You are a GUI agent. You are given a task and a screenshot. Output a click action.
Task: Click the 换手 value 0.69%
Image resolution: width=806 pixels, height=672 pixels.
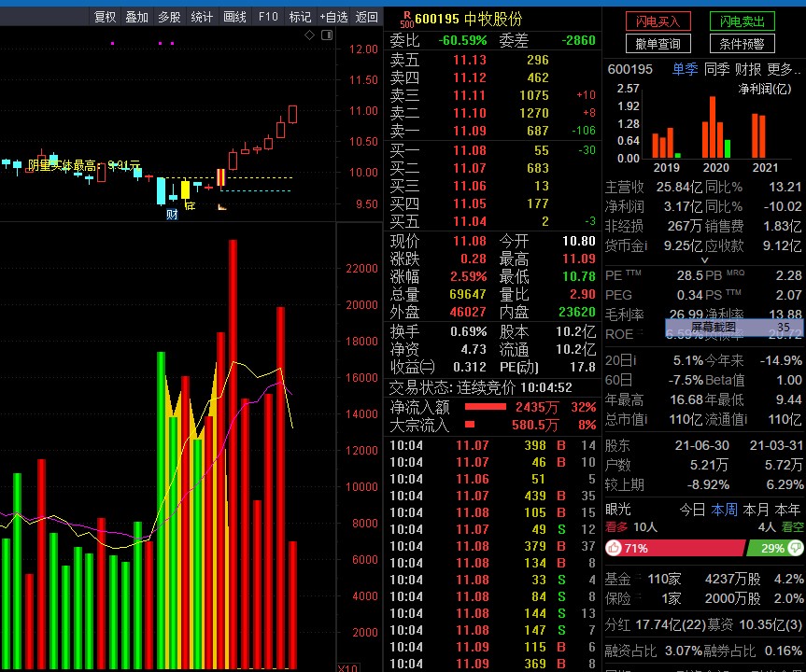click(x=468, y=331)
